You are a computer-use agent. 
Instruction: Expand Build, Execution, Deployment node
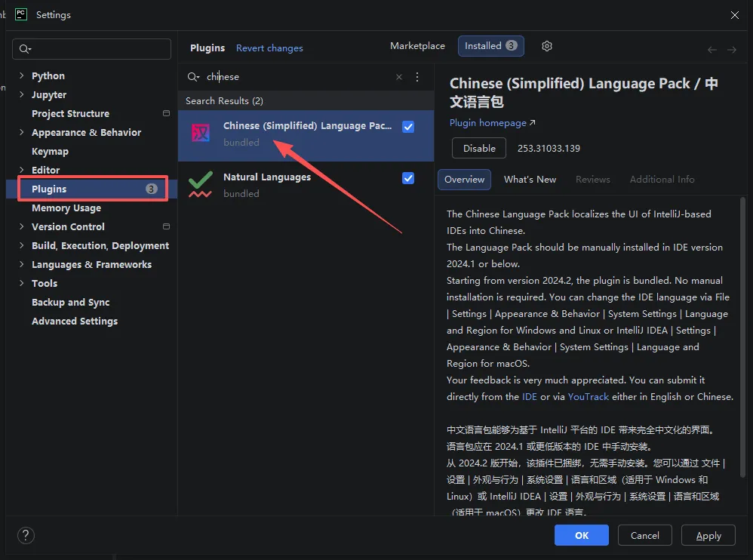click(x=21, y=245)
